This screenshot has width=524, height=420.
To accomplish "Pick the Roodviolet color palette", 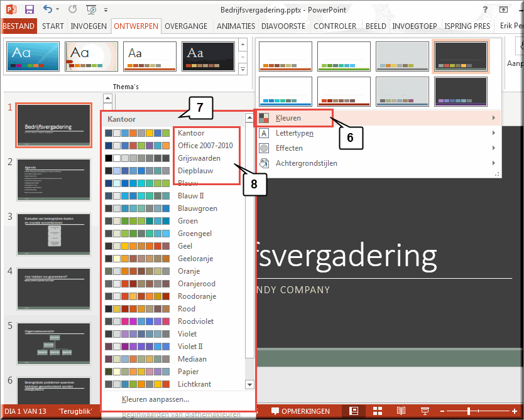I will tap(173, 321).
